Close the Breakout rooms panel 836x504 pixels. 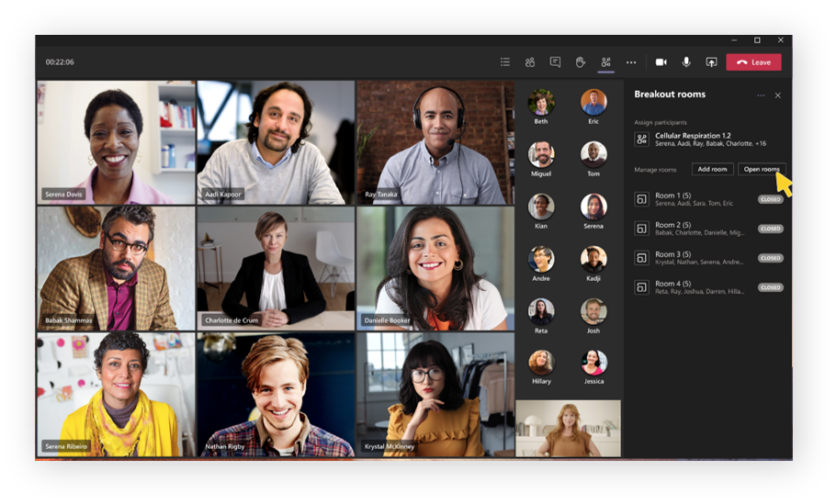(x=778, y=95)
